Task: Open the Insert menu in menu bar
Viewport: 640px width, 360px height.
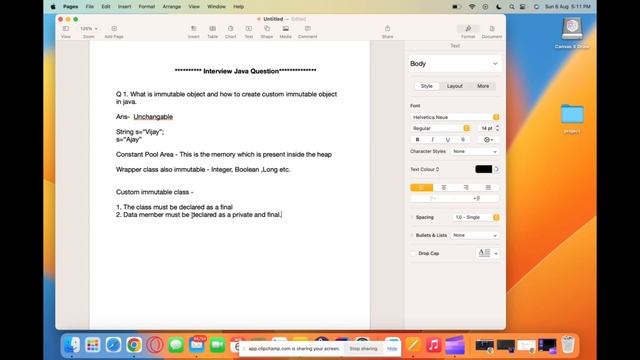Action: pyautogui.click(x=124, y=7)
